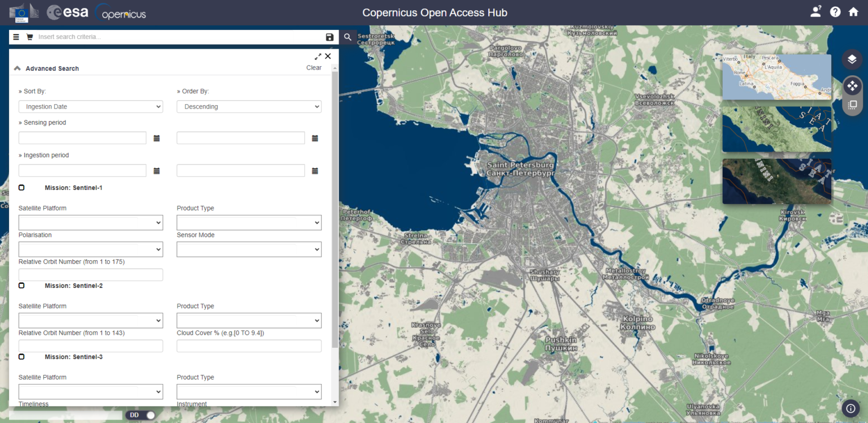The width and height of the screenshot is (868, 423).
Task: Enable the Mission: Sentinel-1 checkbox
Action: (21, 188)
